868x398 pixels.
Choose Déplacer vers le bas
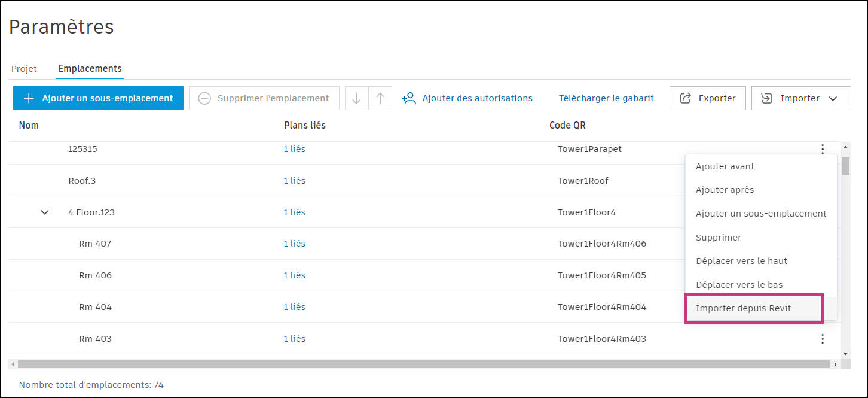[739, 285]
